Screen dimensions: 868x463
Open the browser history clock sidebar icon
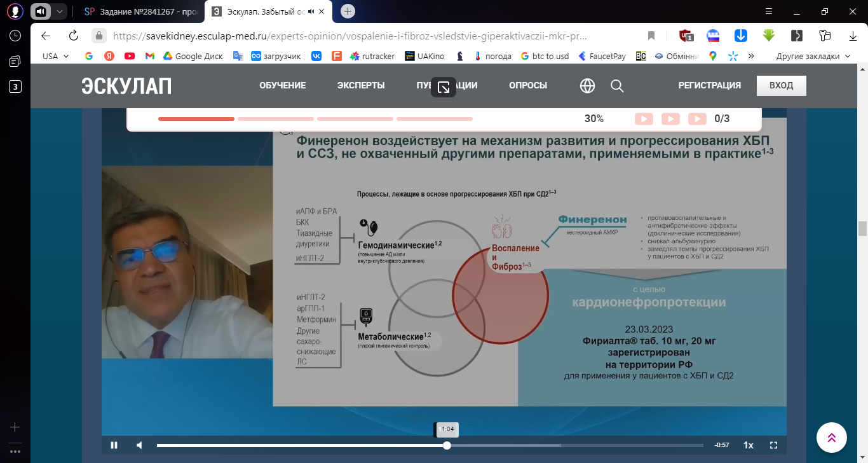coord(15,36)
